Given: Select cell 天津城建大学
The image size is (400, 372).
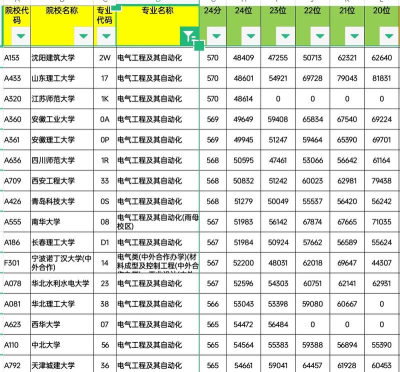Looking at the screenshot, I should (x=62, y=364).
